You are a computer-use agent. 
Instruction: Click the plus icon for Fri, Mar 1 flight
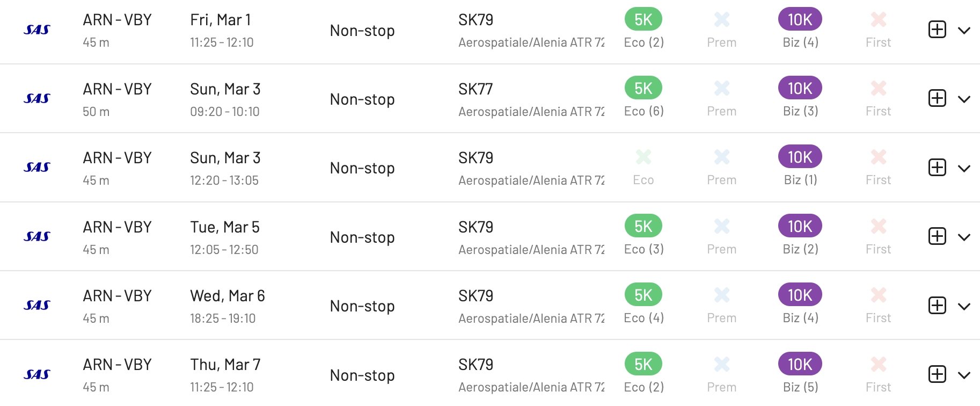[937, 30]
